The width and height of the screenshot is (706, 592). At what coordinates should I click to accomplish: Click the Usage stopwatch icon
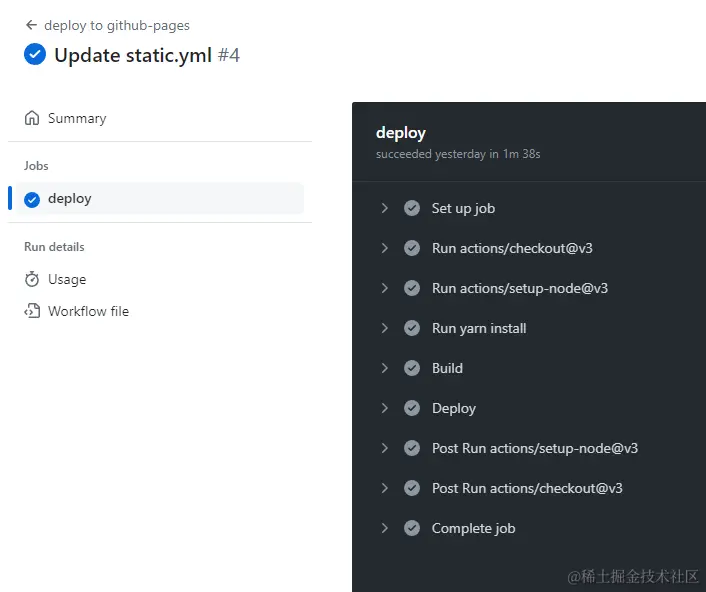(x=32, y=279)
